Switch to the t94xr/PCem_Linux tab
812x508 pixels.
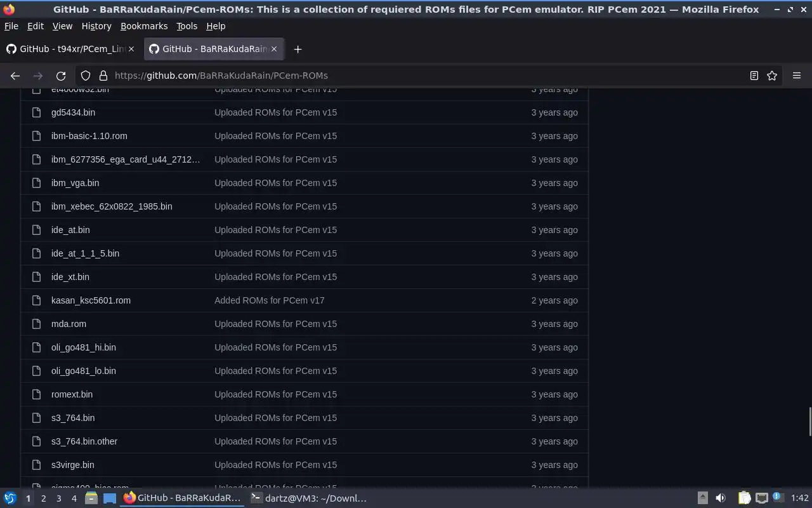click(70, 49)
